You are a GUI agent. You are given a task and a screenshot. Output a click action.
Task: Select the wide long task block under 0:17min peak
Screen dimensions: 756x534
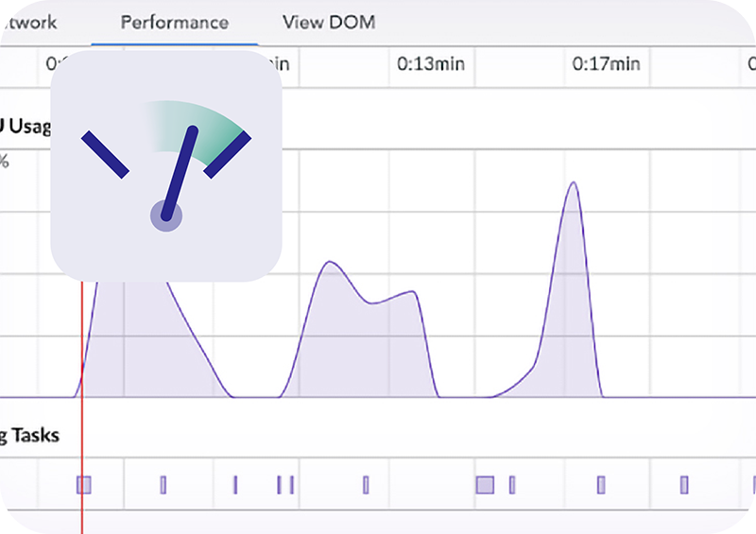click(x=485, y=485)
